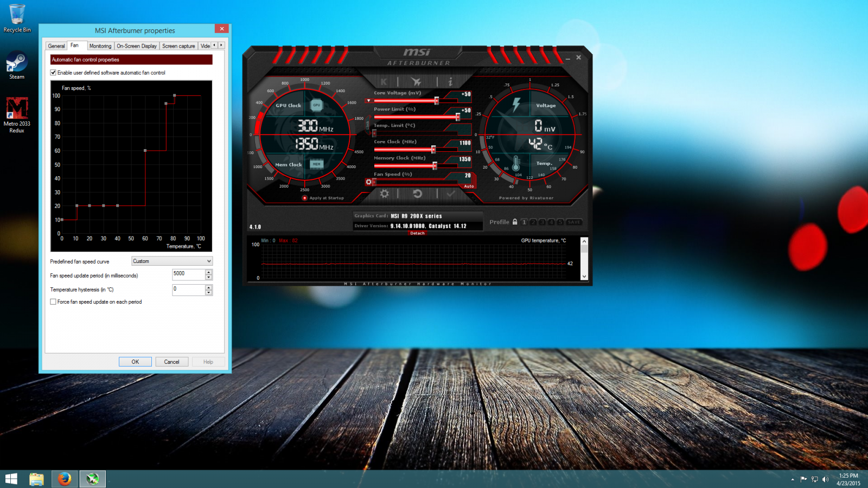Screen dimensions: 868x488
Task: Select profile slot 5
Action: [560, 222]
